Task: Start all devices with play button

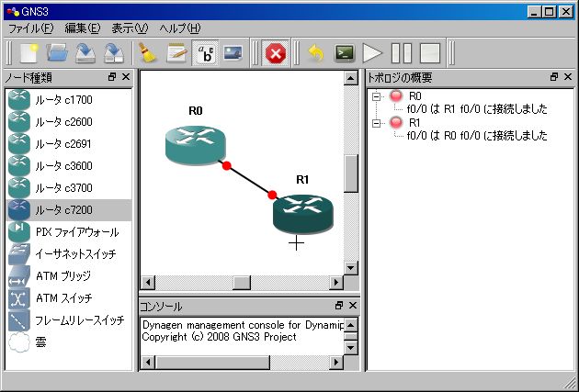Action: [x=372, y=53]
